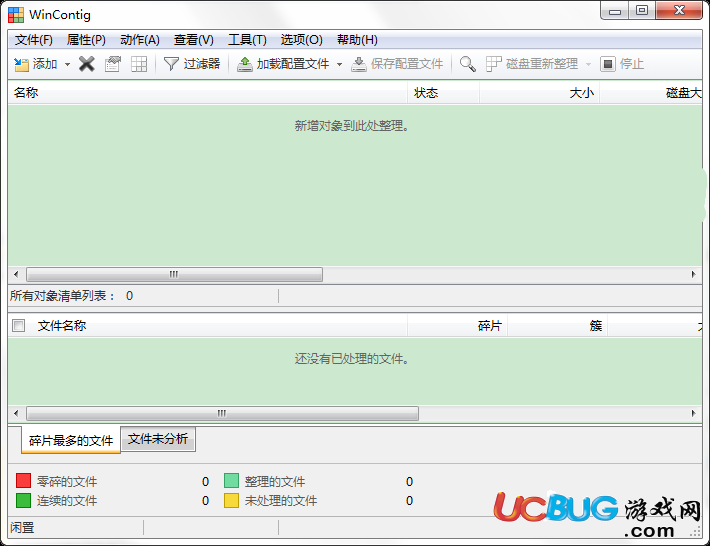Open the properties clipboard toolbar icon
710x546 pixels.
113,64
